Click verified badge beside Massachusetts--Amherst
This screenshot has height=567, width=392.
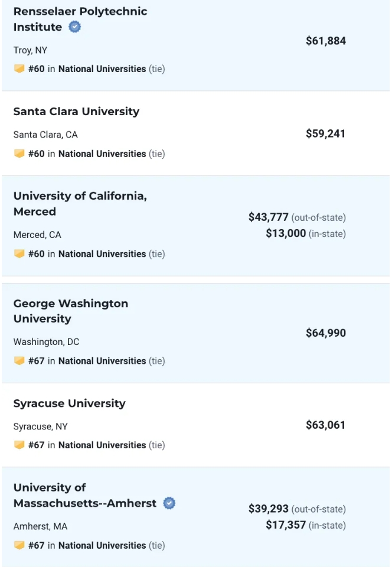(x=169, y=503)
